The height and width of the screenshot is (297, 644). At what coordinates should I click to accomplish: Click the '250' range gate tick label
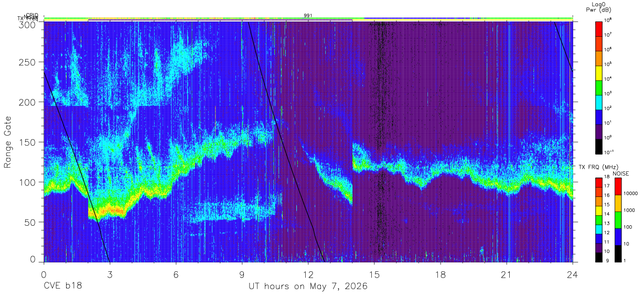point(28,62)
